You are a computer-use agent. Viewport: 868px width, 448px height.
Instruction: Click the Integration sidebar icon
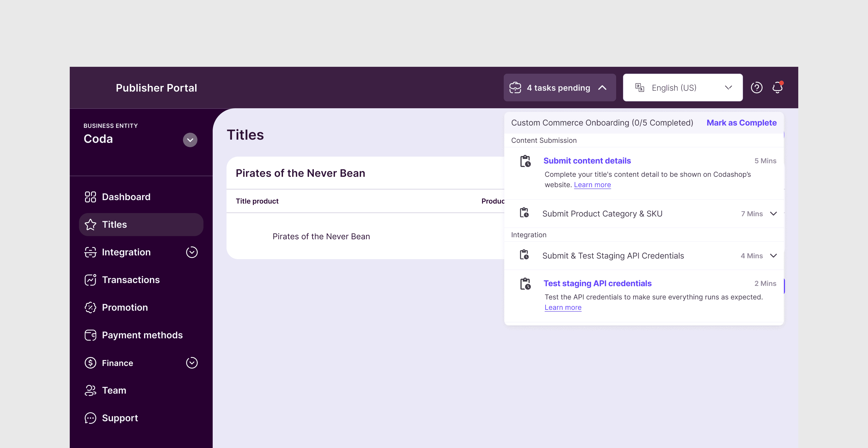[90, 252]
